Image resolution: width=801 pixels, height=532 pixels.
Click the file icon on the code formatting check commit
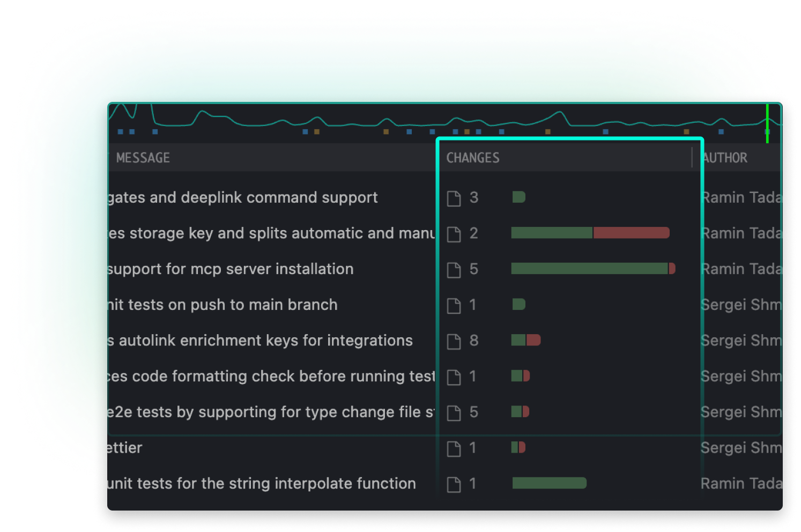pos(455,376)
